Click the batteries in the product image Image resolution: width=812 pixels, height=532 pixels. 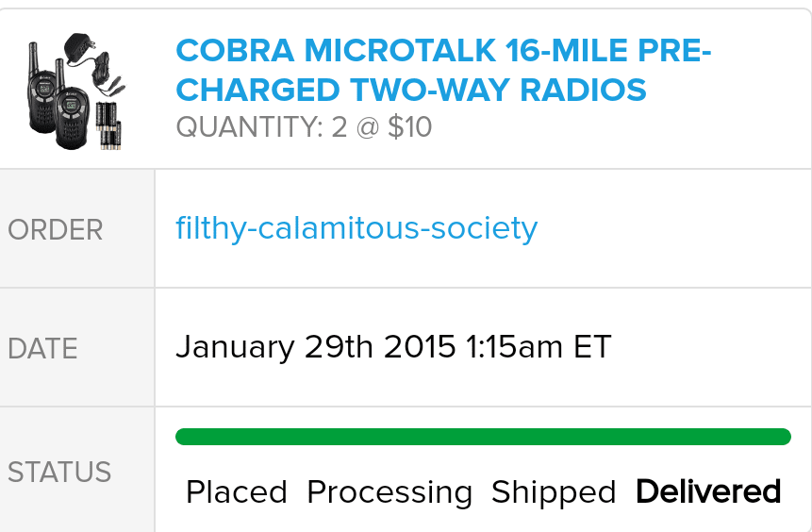(x=109, y=125)
